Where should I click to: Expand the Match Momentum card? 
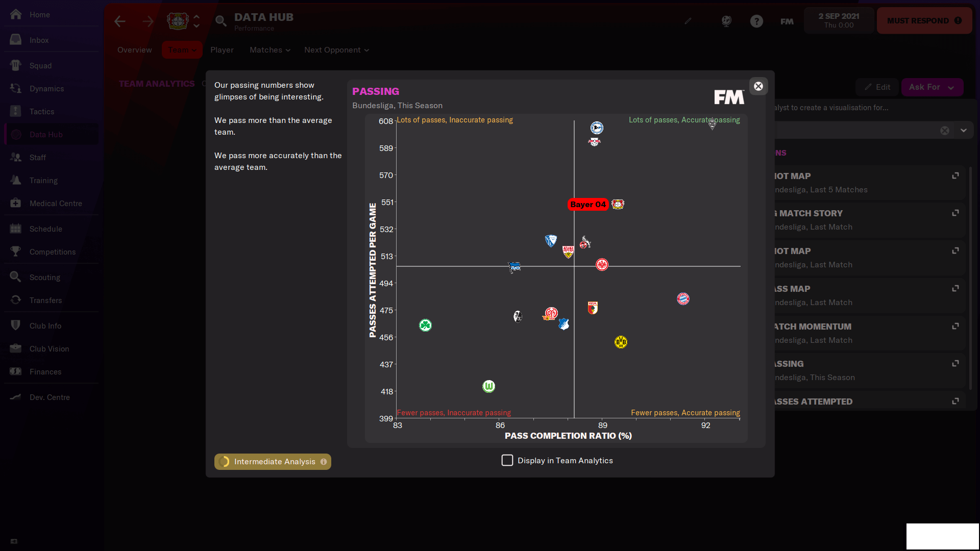click(955, 327)
